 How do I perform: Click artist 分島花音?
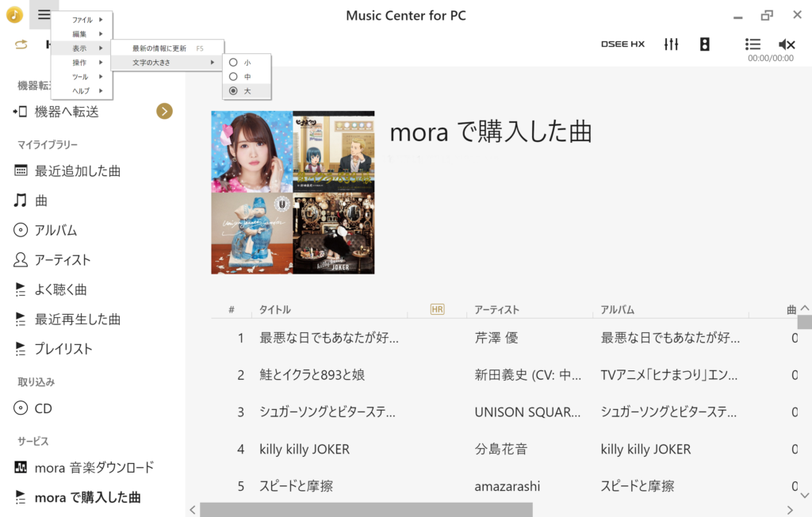pos(501,449)
